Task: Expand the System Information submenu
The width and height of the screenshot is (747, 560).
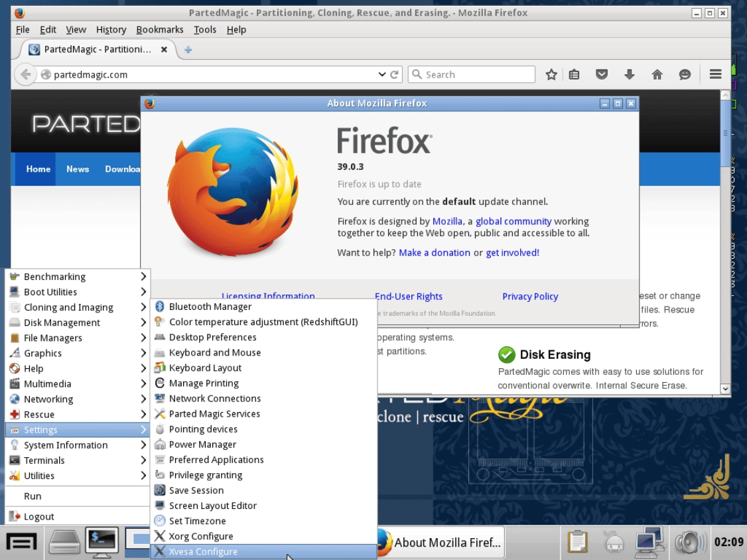Action: [x=78, y=445]
